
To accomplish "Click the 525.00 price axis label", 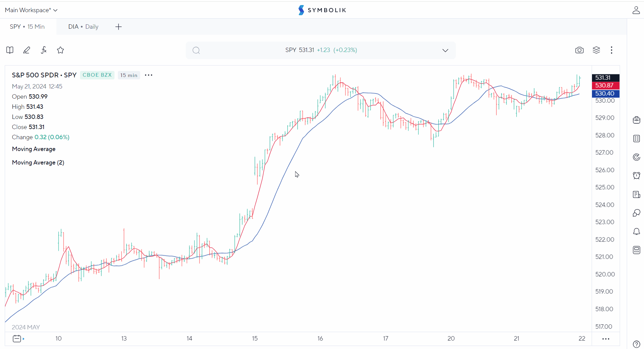I will pos(605,187).
